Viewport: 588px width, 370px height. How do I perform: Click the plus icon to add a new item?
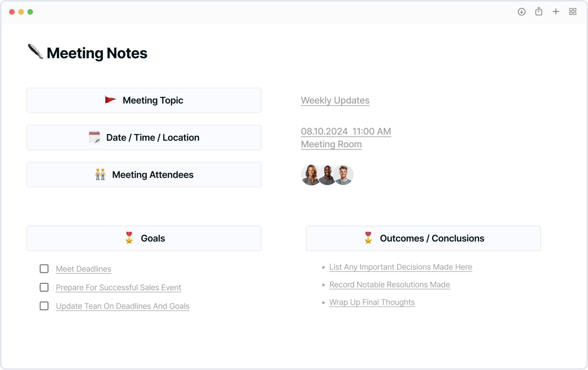click(x=556, y=11)
